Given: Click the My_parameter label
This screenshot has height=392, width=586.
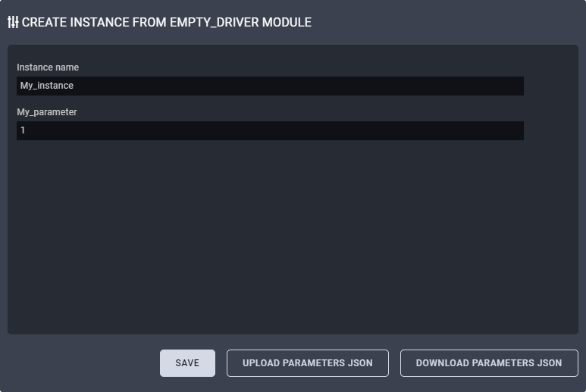Looking at the screenshot, I should [47, 111].
